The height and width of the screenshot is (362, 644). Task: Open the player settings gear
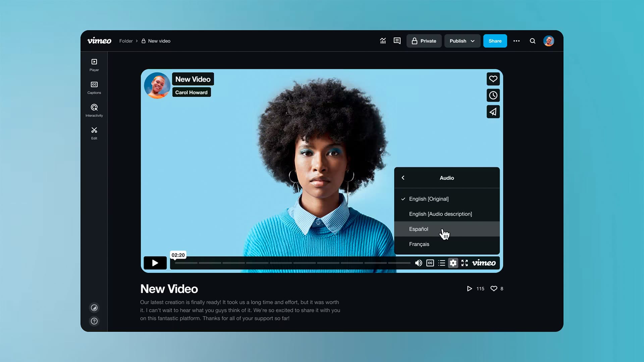point(453,263)
